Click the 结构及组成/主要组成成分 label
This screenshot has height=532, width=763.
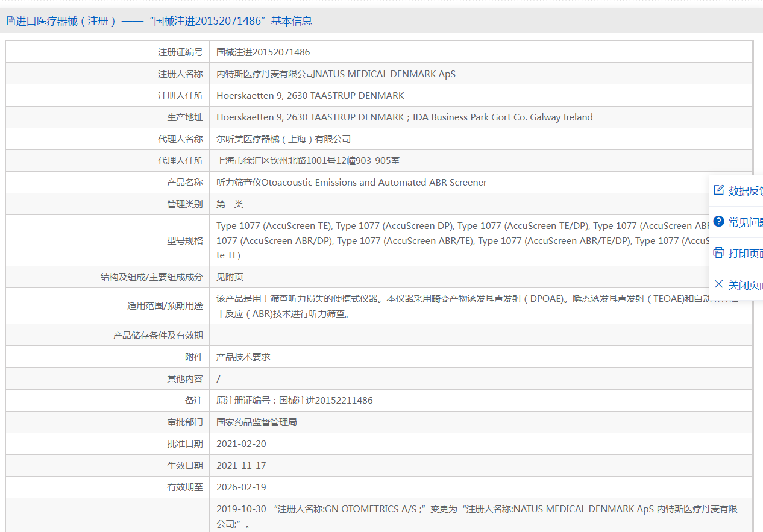[x=152, y=277]
